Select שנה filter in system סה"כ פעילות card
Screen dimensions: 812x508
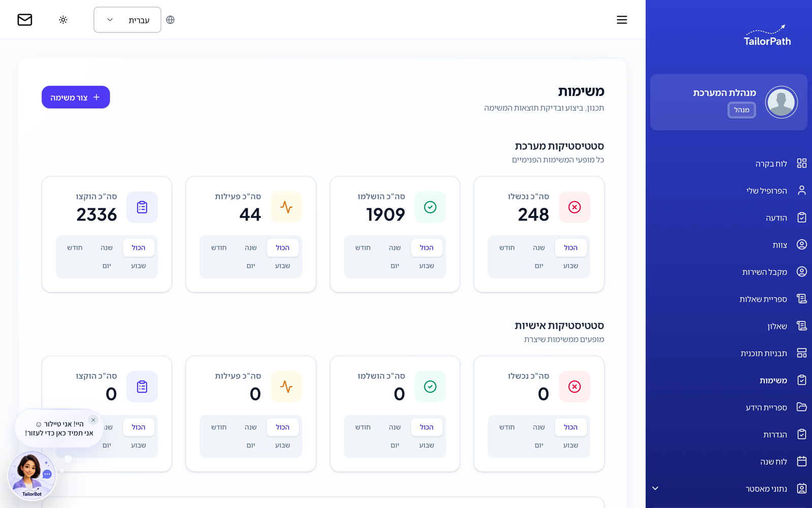(251, 247)
